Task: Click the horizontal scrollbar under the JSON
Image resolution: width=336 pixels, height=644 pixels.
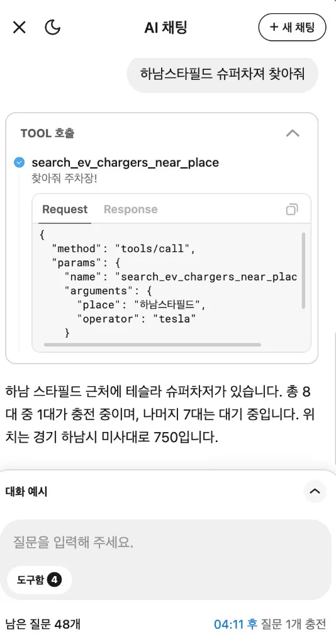Action: pos(152,345)
